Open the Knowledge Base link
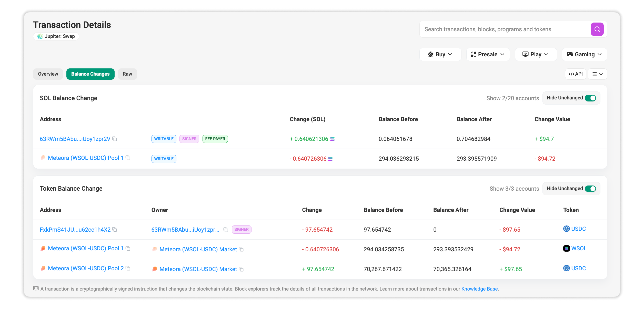The image size is (644, 309). click(479, 289)
